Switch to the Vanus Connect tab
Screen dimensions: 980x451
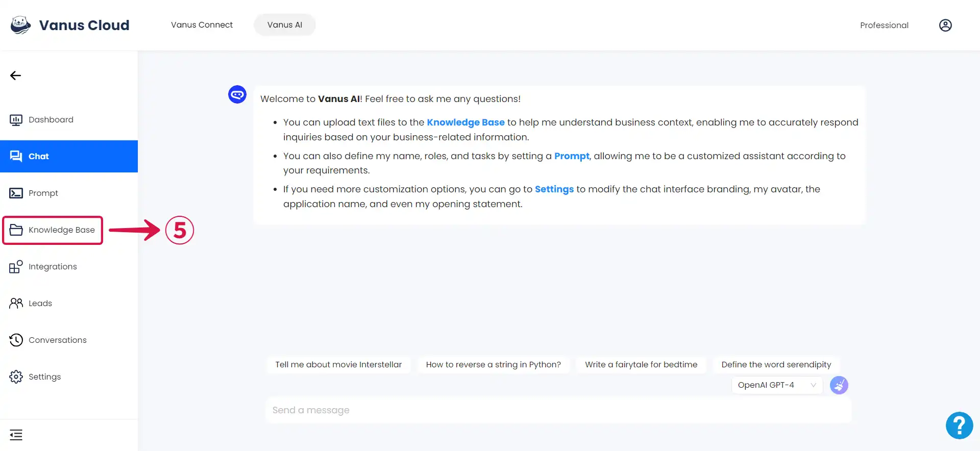[x=202, y=24]
